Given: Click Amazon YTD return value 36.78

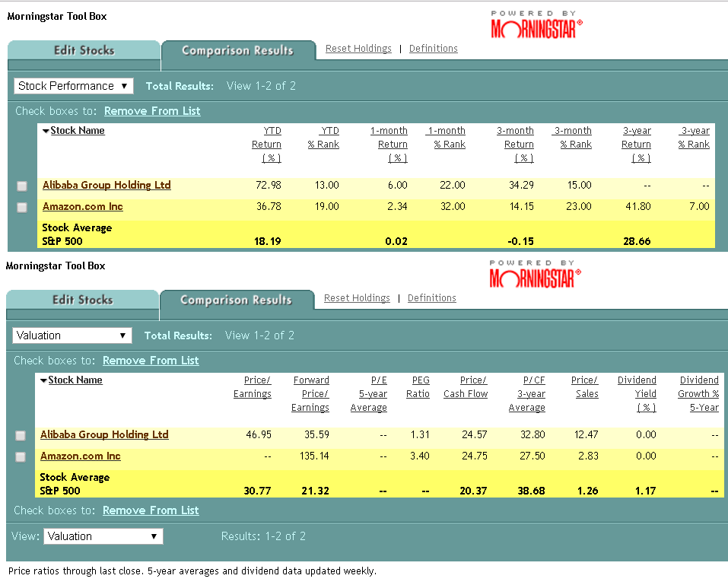Looking at the screenshot, I should 269,206.
